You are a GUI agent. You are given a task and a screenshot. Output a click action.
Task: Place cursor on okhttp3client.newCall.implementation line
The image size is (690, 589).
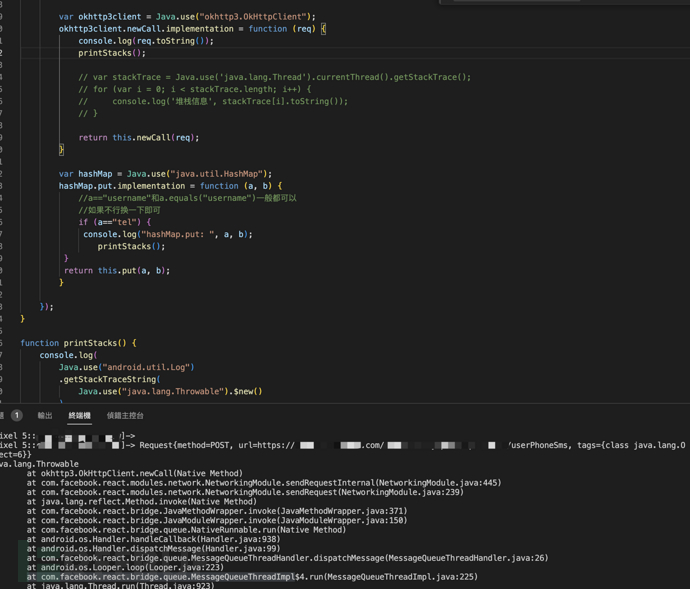pyautogui.click(x=190, y=29)
